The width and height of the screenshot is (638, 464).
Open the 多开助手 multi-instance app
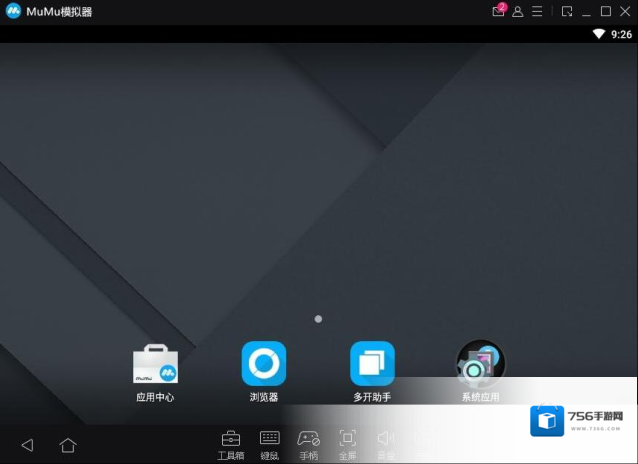point(372,364)
